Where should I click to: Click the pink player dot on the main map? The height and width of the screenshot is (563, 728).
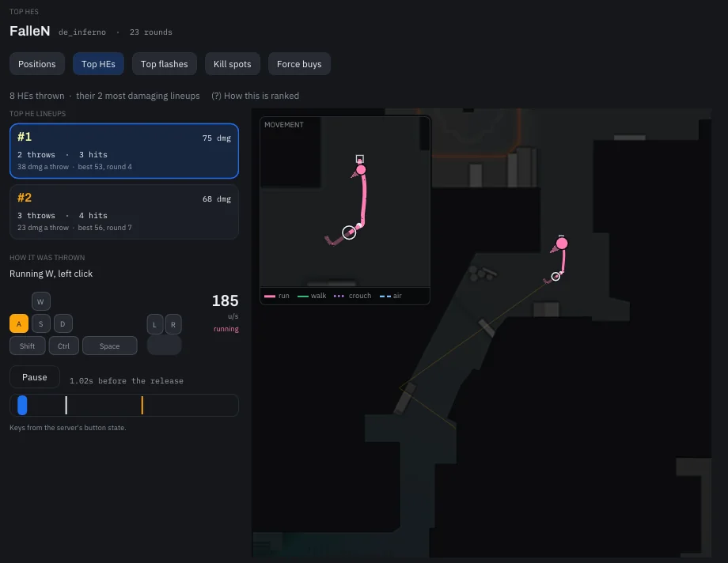point(562,244)
